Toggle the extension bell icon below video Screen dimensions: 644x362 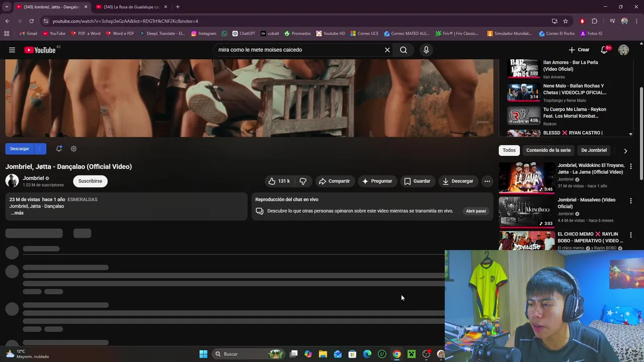click(x=59, y=149)
